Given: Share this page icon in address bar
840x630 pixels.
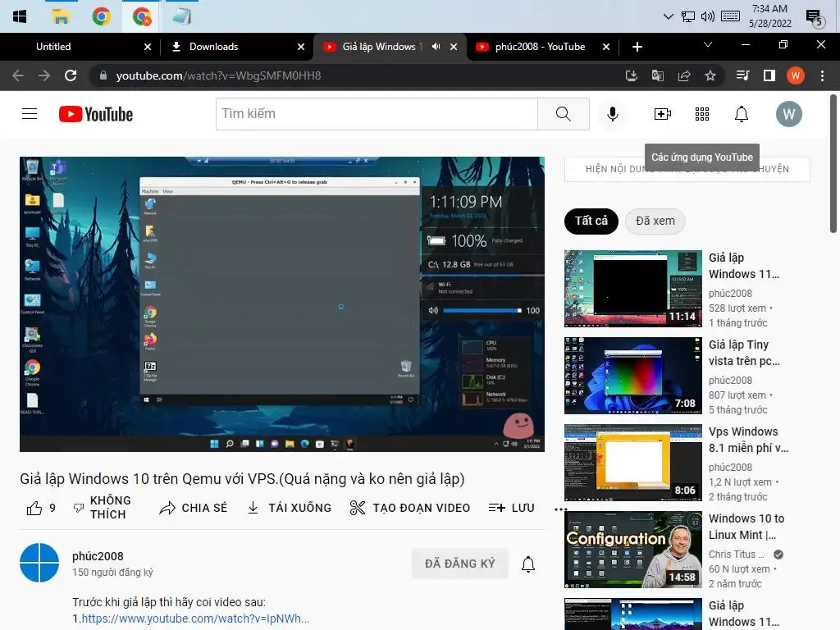Looking at the screenshot, I should pos(684,75).
